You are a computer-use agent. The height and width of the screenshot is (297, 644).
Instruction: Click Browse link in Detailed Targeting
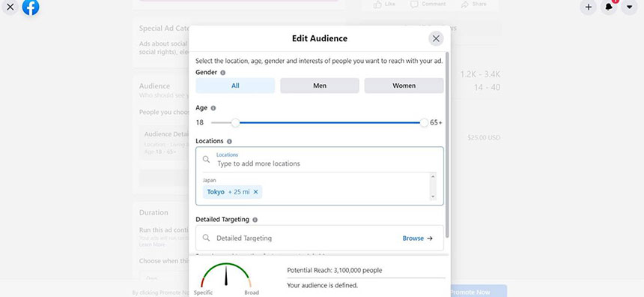click(x=417, y=238)
